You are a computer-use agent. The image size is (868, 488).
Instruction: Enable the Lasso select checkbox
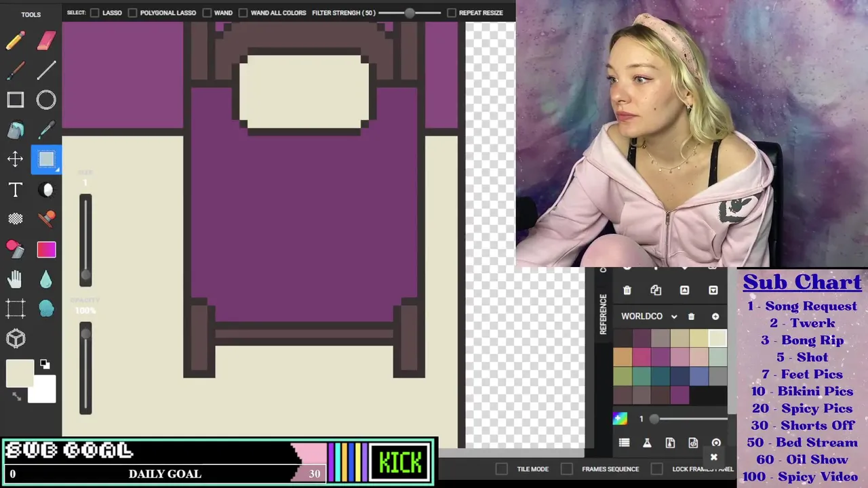point(95,12)
